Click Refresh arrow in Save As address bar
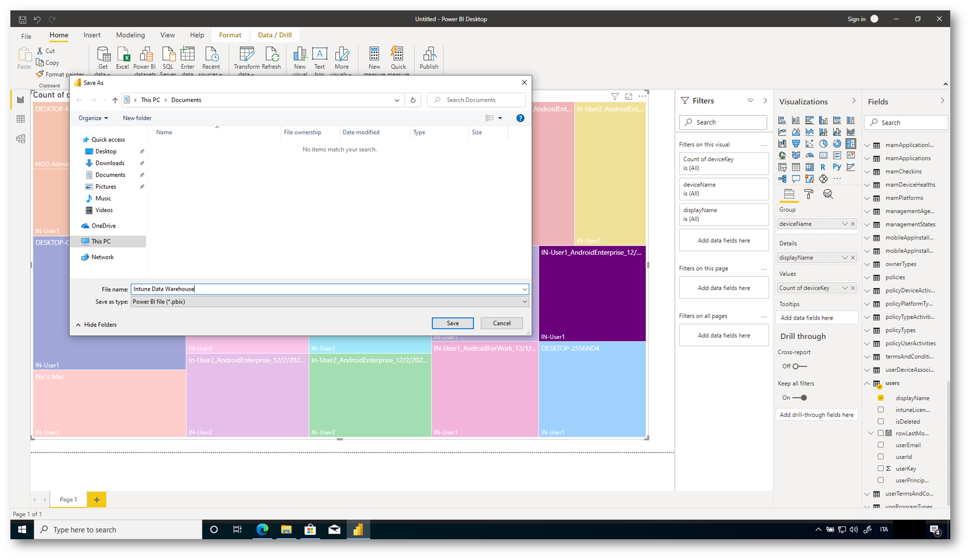This screenshot has width=971, height=560. tap(413, 100)
